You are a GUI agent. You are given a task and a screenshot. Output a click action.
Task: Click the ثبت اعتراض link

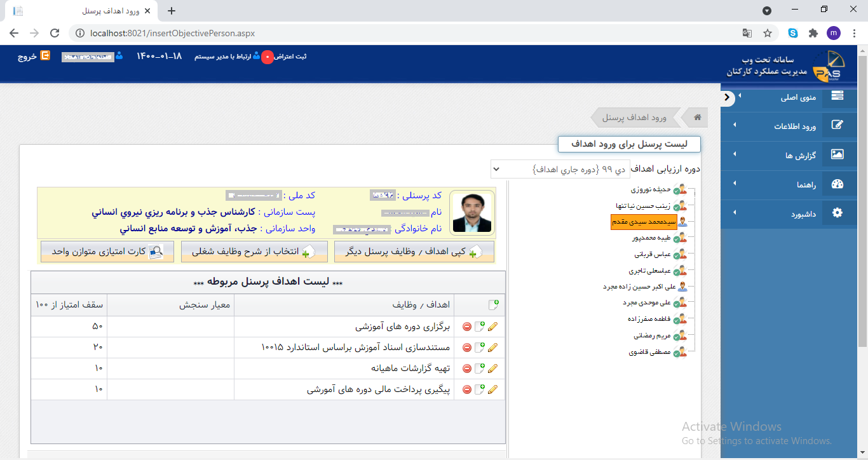click(x=289, y=57)
